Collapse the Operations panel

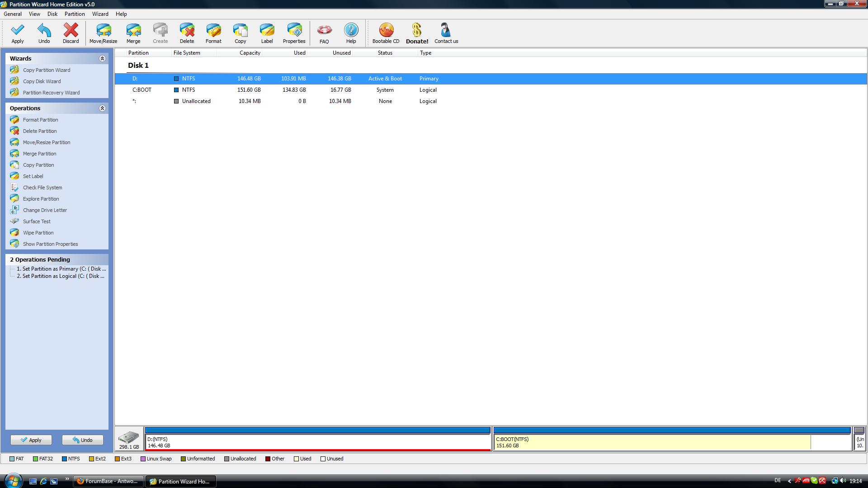102,108
